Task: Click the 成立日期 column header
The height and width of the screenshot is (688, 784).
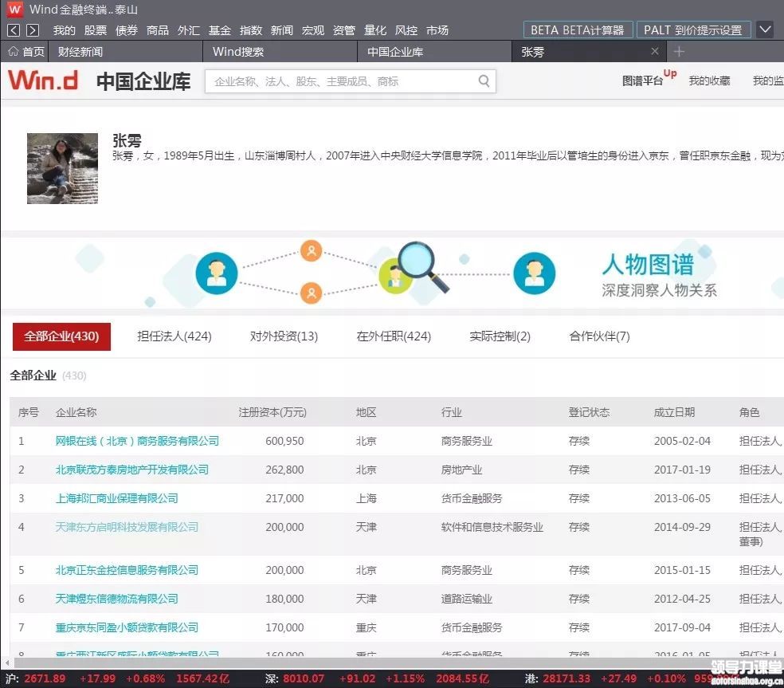Action: [x=674, y=412]
